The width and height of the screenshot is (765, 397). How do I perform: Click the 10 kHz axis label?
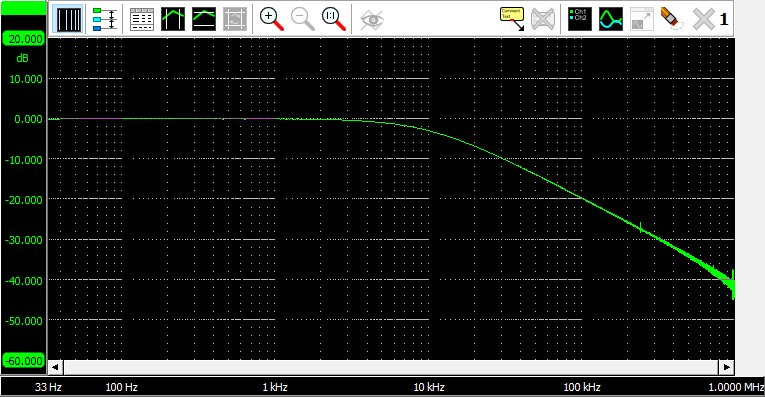(x=429, y=387)
